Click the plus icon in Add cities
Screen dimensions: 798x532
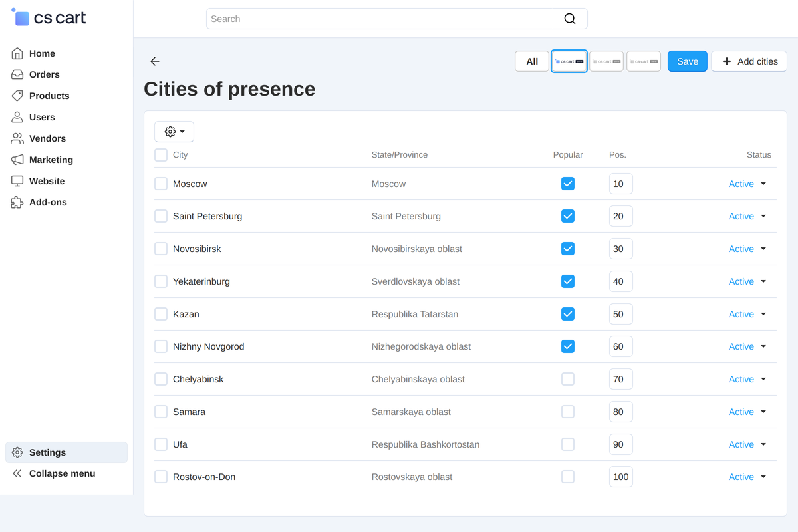click(727, 61)
